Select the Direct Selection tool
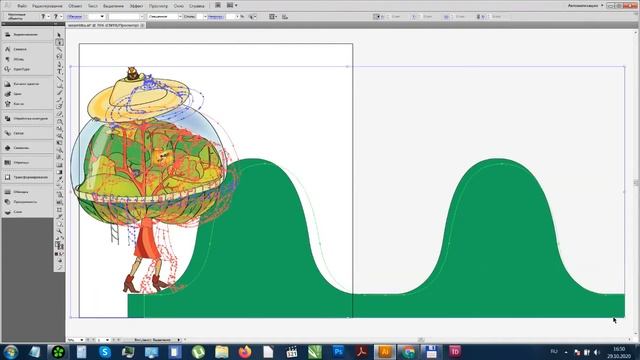This screenshot has width=640, height=360. (59, 42)
